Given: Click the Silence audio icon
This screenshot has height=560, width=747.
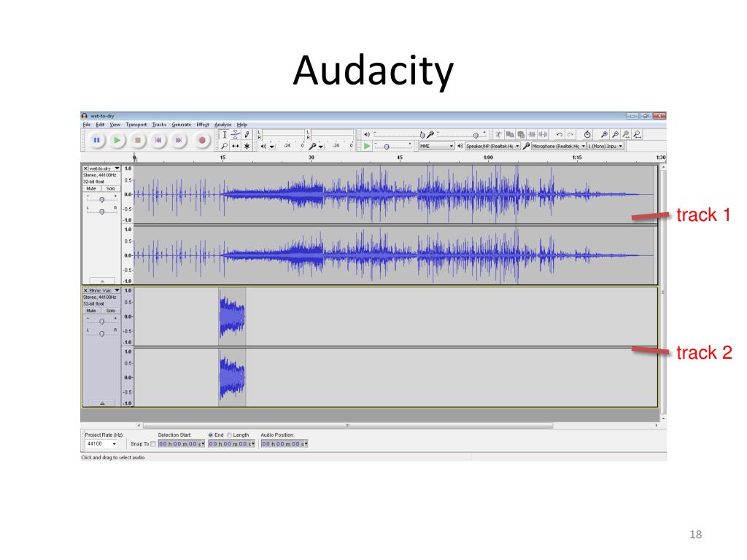Looking at the screenshot, I should (543, 135).
